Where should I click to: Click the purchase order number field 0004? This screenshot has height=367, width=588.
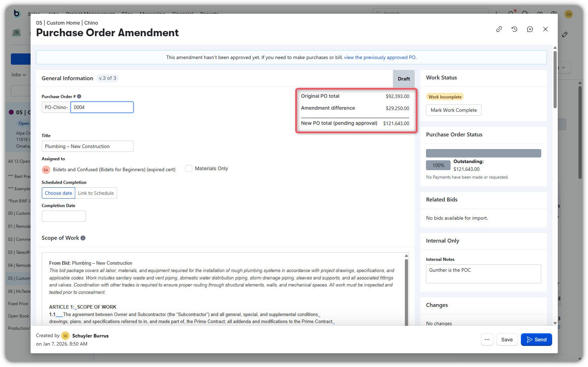click(102, 107)
